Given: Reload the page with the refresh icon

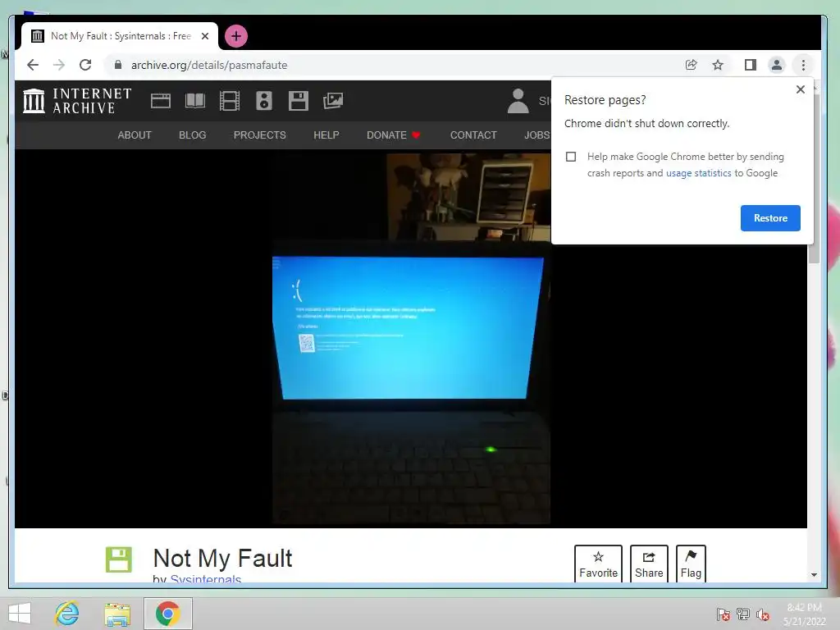Looking at the screenshot, I should [85, 65].
